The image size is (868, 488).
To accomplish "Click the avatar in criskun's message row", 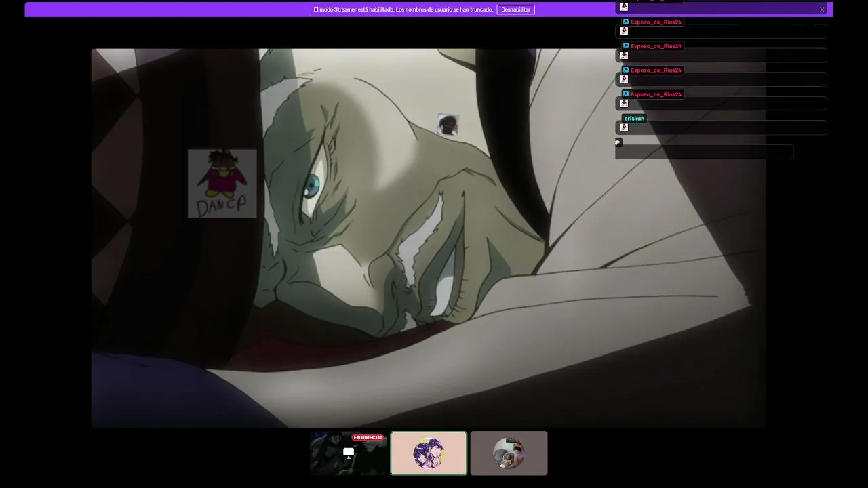I will click(x=624, y=127).
